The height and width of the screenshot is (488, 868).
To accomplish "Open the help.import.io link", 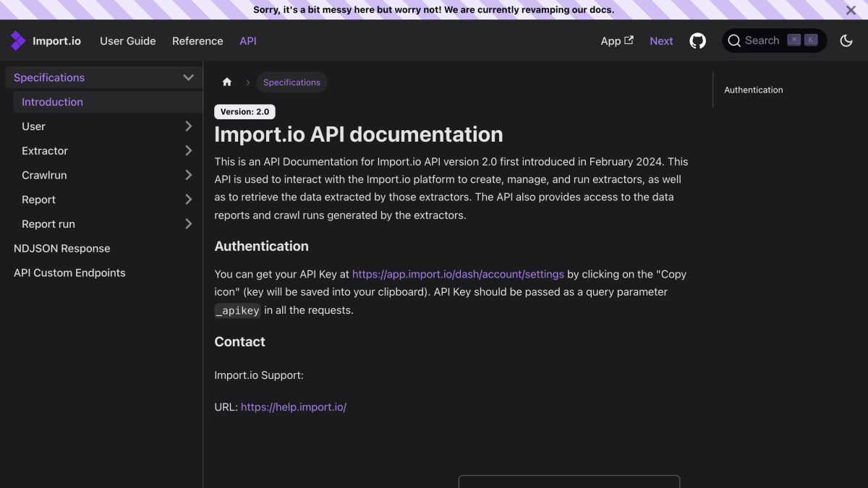I will (294, 407).
